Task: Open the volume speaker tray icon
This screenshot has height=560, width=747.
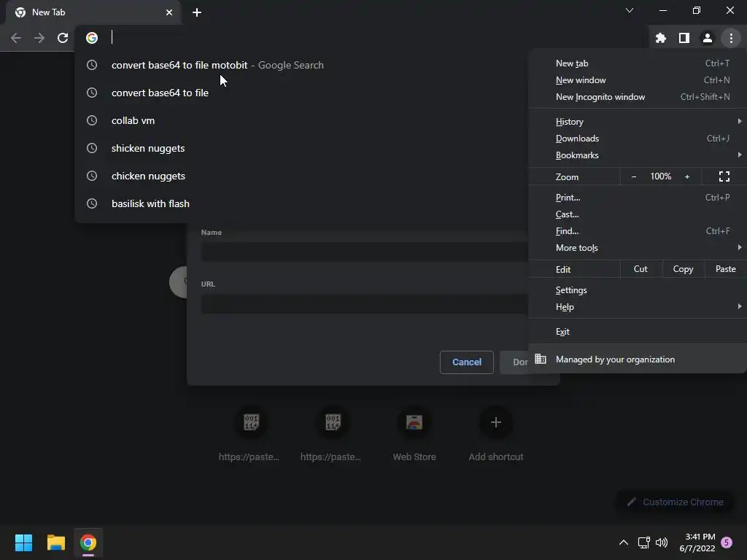Action: pyautogui.click(x=662, y=542)
